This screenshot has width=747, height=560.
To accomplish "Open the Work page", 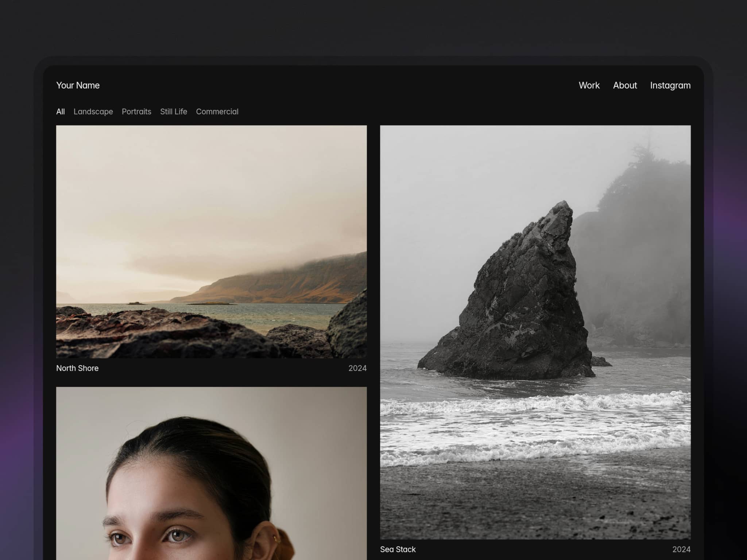I will coord(589,85).
